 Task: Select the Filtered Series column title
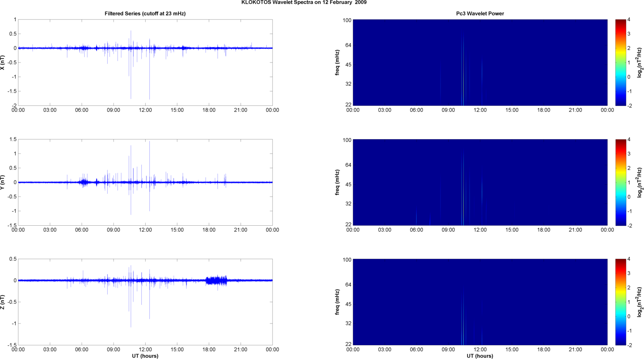tap(145, 13)
